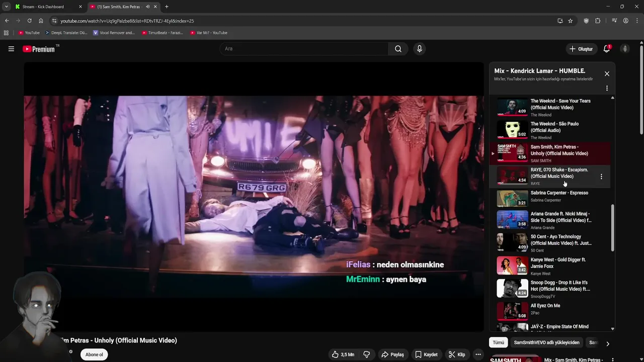Open the browser extensions puzzle icon

[598, 21]
